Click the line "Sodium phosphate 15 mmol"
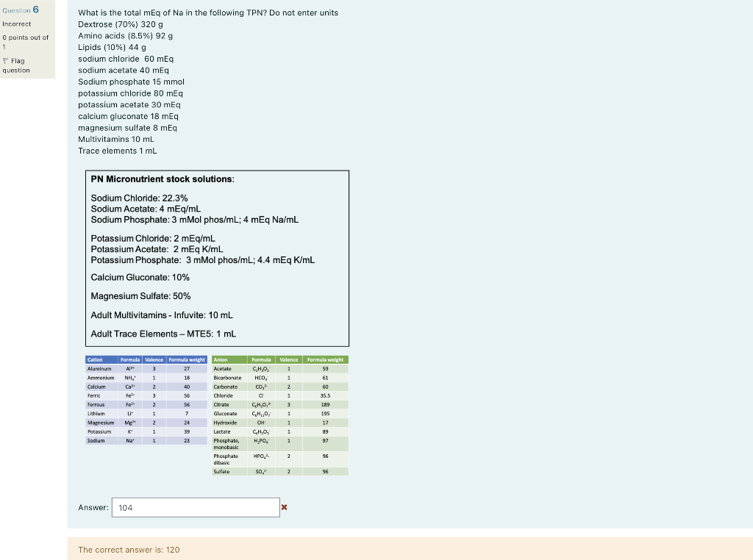 coord(131,82)
